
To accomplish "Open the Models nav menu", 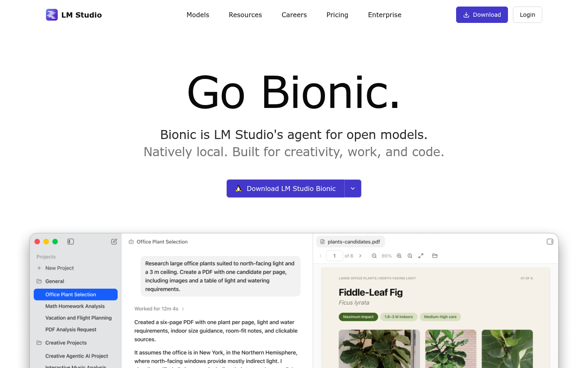I will tap(198, 15).
